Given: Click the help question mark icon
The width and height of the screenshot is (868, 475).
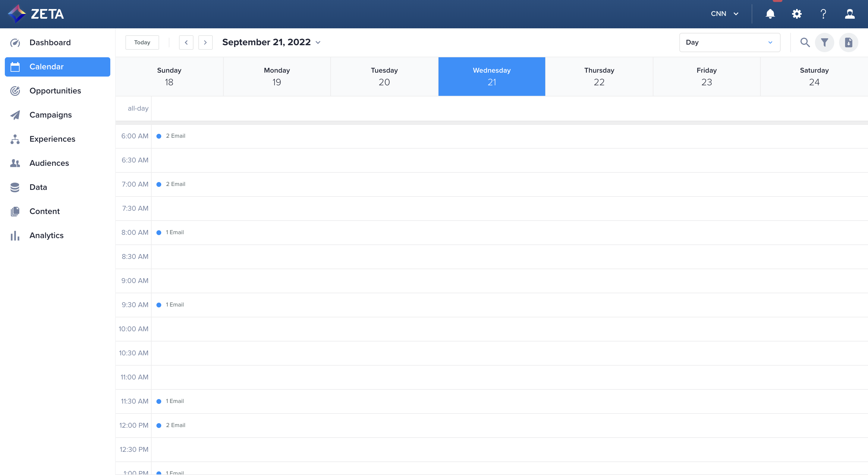Looking at the screenshot, I should pyautogui.click(x=823, y=14).
